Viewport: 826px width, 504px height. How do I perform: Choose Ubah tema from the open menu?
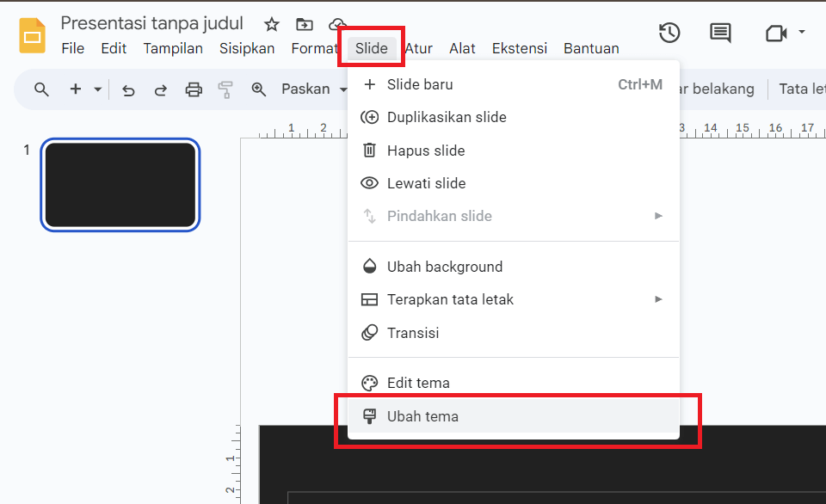tap(422, 416)
